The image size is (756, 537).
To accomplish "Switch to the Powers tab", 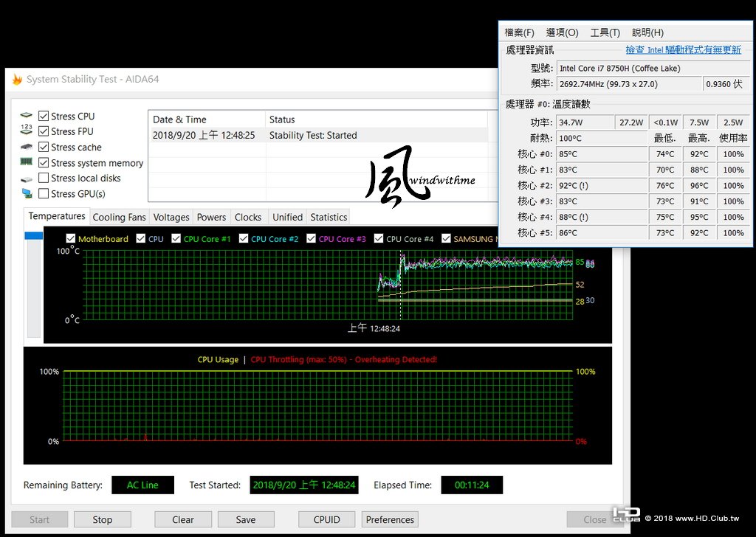I will [x=211, y=217].
